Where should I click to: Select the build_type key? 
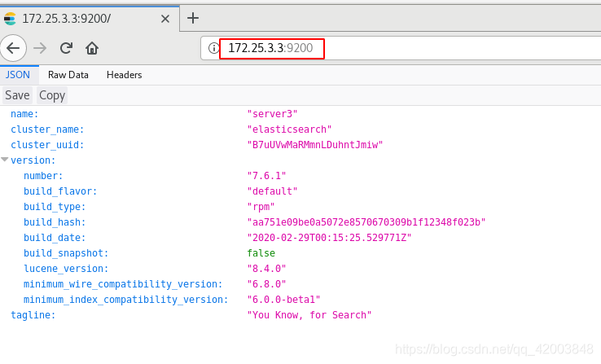pyautogui.click(x=55, y=207)
